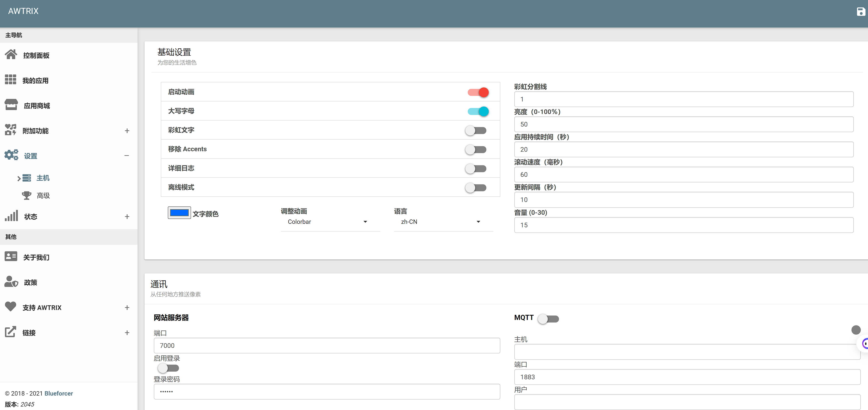This screenshot has height=410, width=868.
Task: Click the heart icon for 支持 AWTRIX
Action: click(x=10, y=307)
